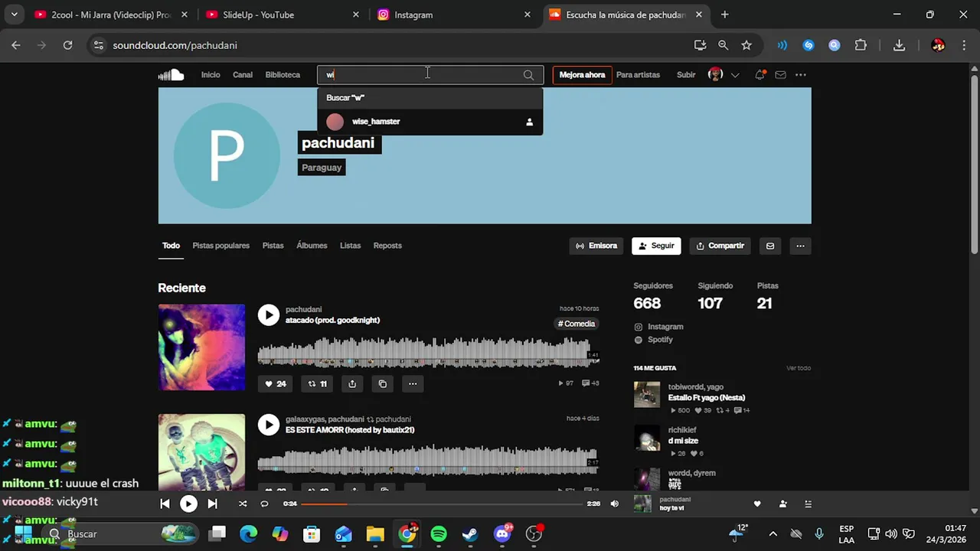Mute the player volume icon

coord(614,504)
